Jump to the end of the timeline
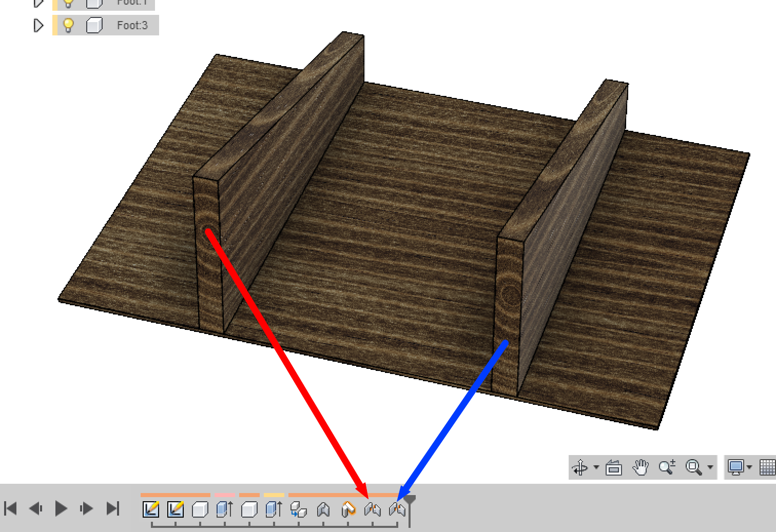Viewport: 776px width, 532px height. (112, 509)
